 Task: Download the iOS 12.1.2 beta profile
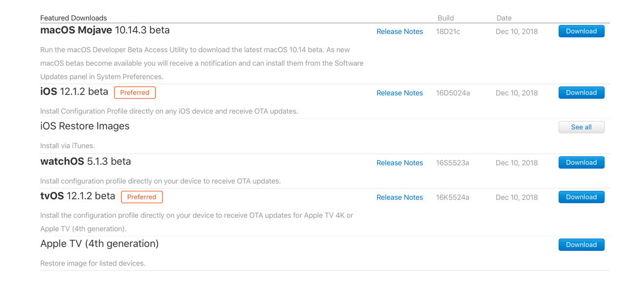click(x=581, y=93)
